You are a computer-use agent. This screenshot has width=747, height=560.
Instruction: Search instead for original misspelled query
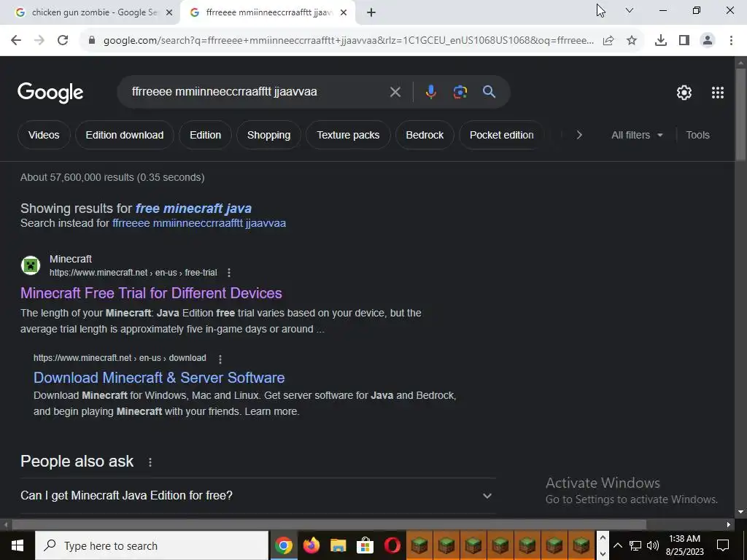click(x=199, y=223)
